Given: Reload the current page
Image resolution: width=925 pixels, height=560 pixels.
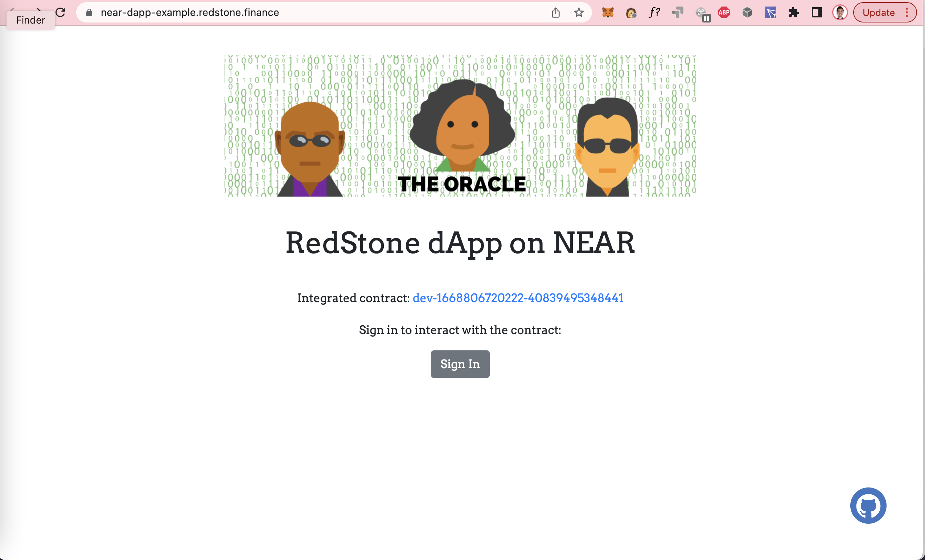Looking at the screenshot, I should coord(61,12).
